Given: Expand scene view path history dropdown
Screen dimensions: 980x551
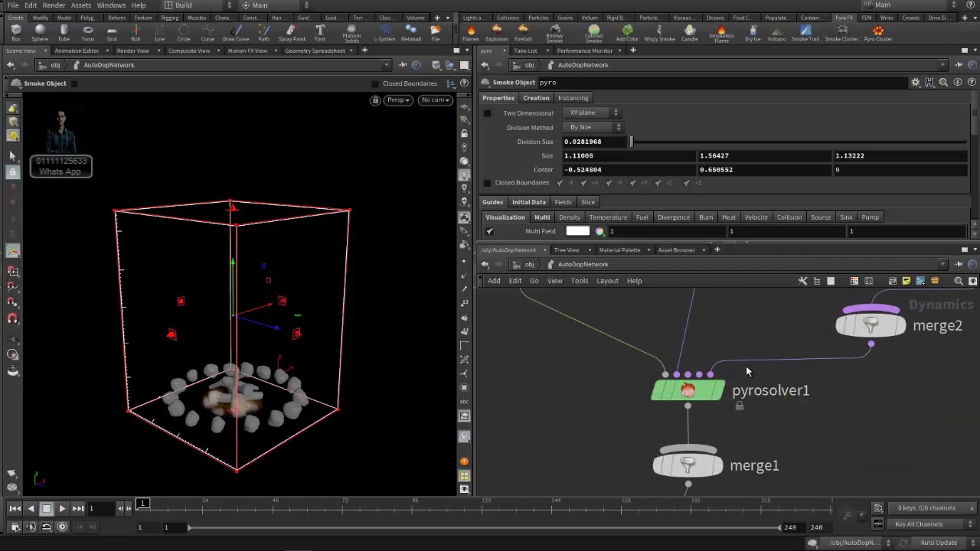Looking at the screenshot, I should [387, 65].
